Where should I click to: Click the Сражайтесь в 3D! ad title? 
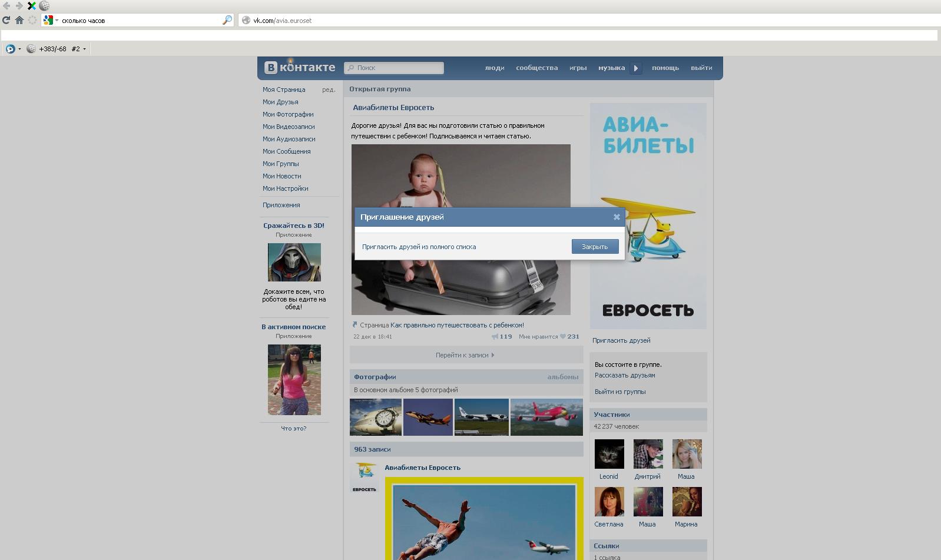[x=294, y=226]
